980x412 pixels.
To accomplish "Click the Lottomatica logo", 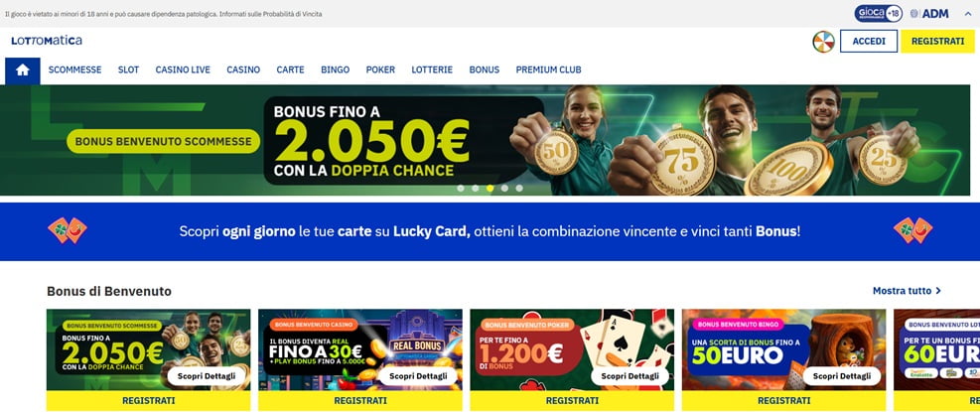I will point(47,41).
